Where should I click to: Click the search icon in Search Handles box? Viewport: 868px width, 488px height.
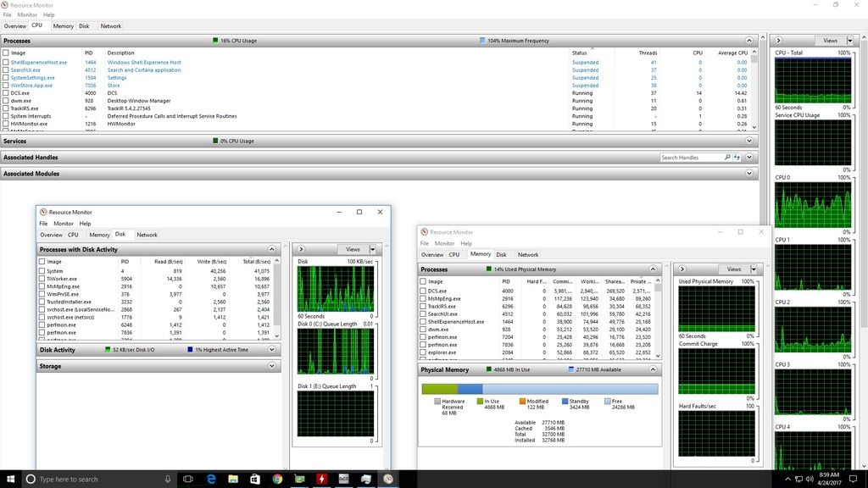727,158
